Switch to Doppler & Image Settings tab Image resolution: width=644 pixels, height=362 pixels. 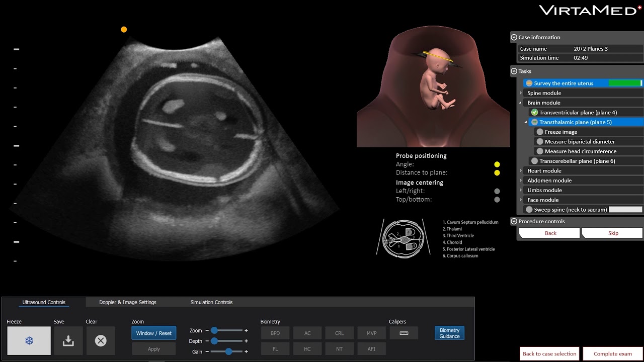128,302
